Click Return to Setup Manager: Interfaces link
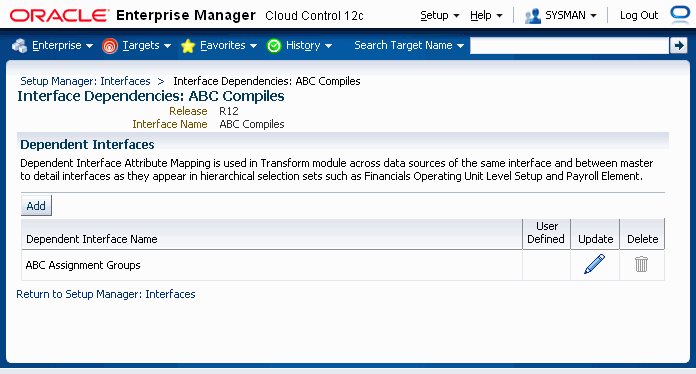The width and height of the screenshot is (696, 374). [106, 294]
